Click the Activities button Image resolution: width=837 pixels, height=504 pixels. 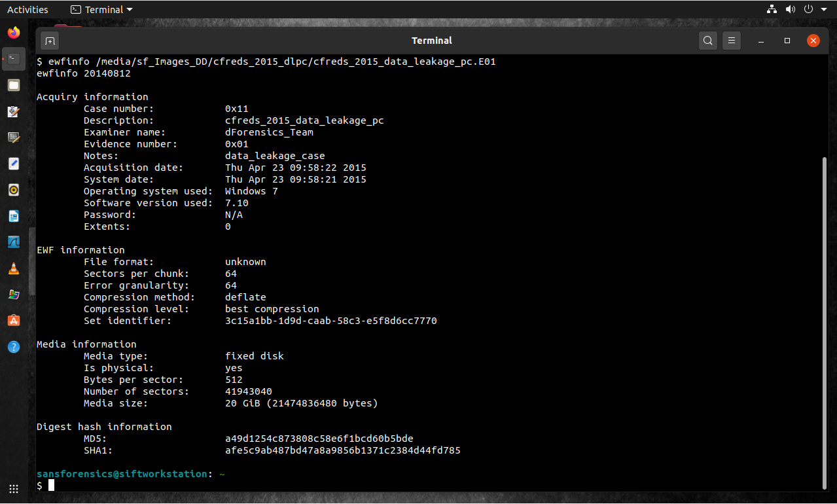(x=27, y=9)
